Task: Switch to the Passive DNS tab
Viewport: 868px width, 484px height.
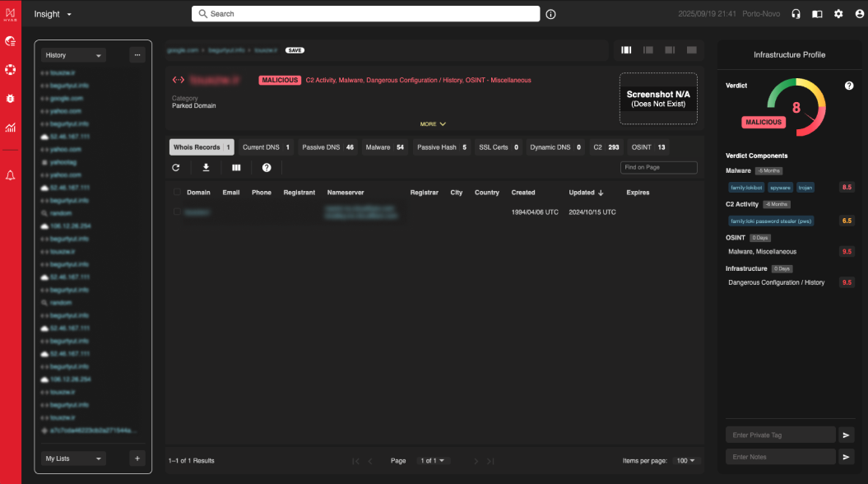Action: coord(327,147)
